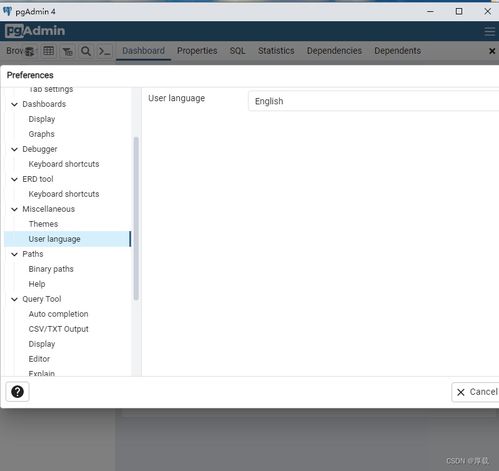Open the SQL tab
This screenshot has width=499, height=471.
(x=237, y=51)
